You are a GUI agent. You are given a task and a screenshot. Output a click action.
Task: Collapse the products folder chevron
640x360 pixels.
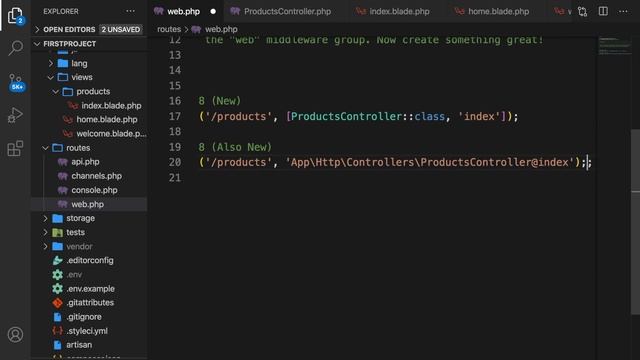[x=56, y=91]
